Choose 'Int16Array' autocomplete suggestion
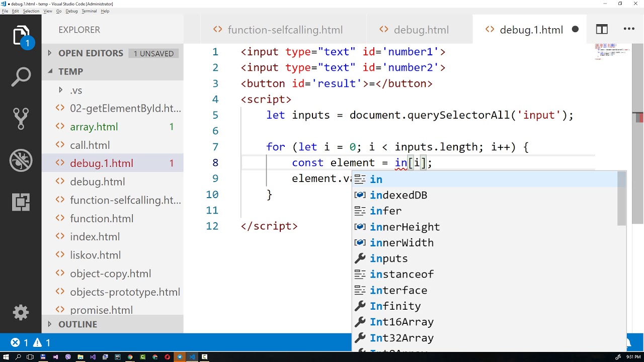Viewport: 644px width, 362px height. click(x=485, y=322)
